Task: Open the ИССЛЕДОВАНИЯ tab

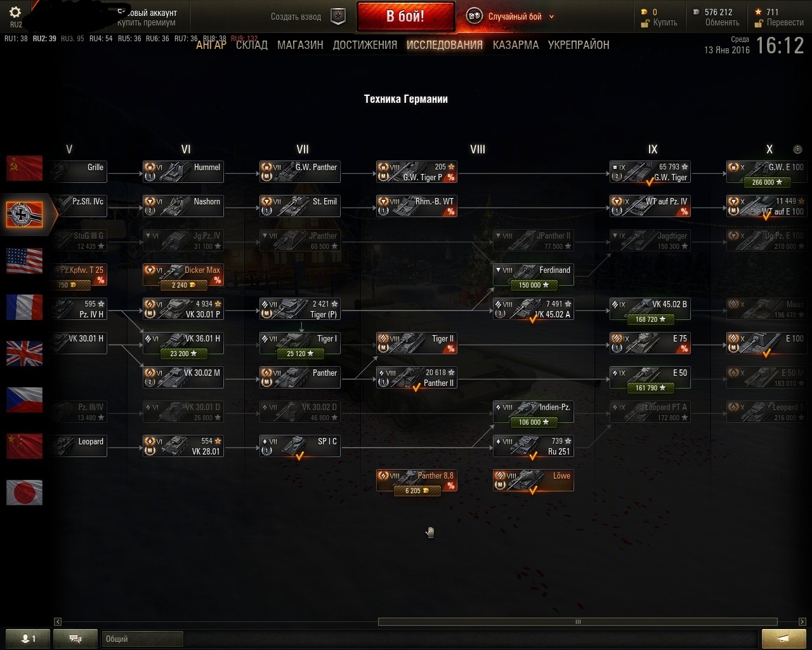Action: click(x=445, y=45)
